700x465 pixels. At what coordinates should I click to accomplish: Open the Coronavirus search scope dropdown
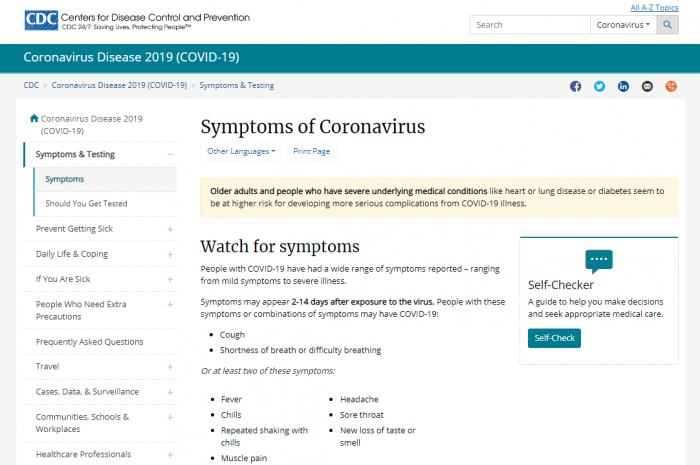pos(623,25)
